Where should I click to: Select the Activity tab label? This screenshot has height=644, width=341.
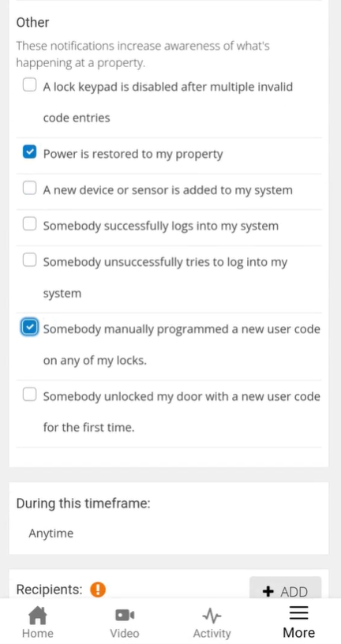pos(212,633)
